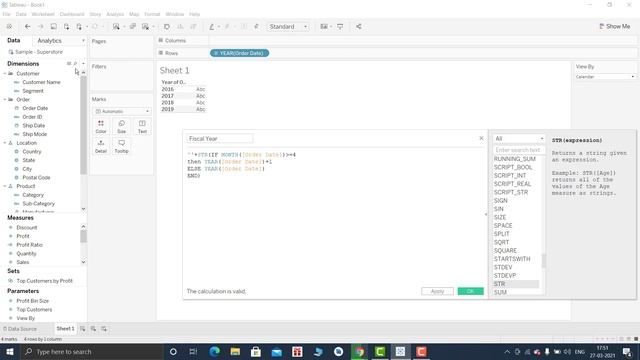The height and width of the screenshot is (360, 640).
Task: Click the Duplicate sheet toolbar icon
Action: click(x=133, y=27)
